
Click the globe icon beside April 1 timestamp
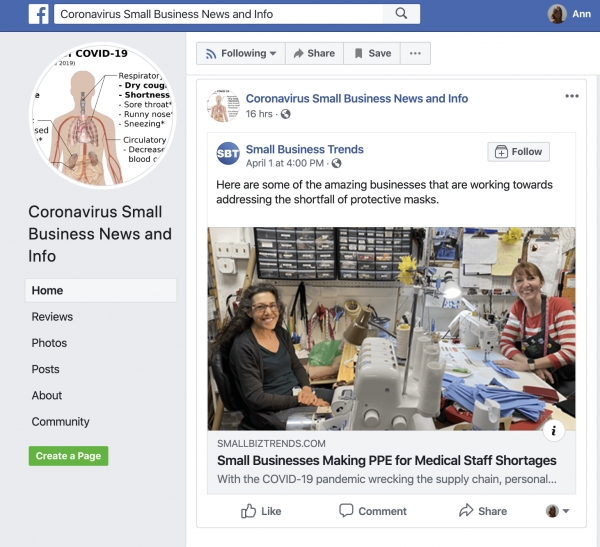click(x=336, y=163)
